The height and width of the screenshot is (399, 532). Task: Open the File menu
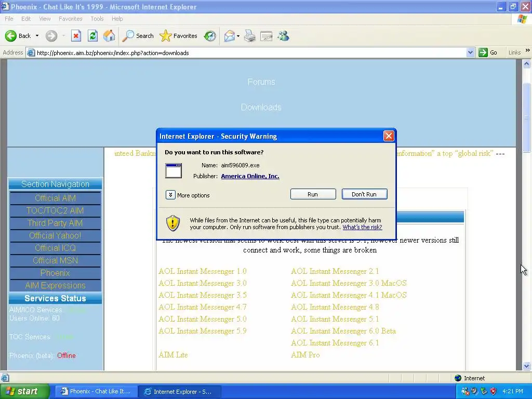pyautogui.click(x=9, y=19)
